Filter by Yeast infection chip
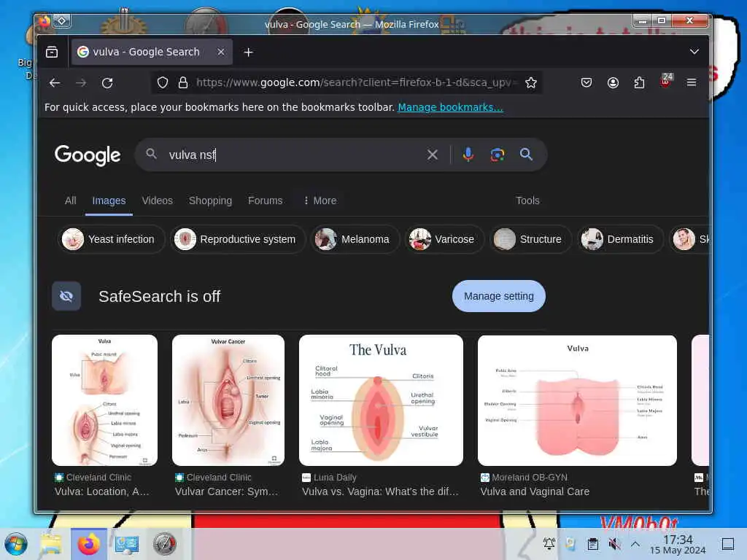 (x=111, y=239)
